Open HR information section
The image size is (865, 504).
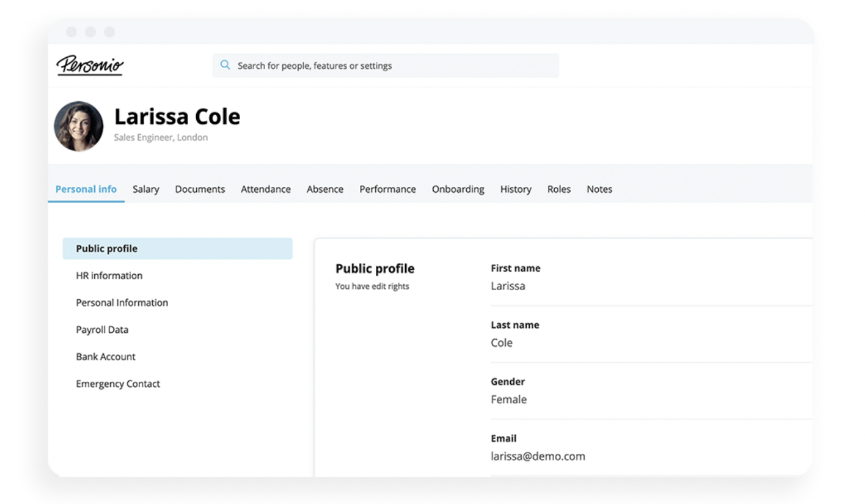click(109, 276)
